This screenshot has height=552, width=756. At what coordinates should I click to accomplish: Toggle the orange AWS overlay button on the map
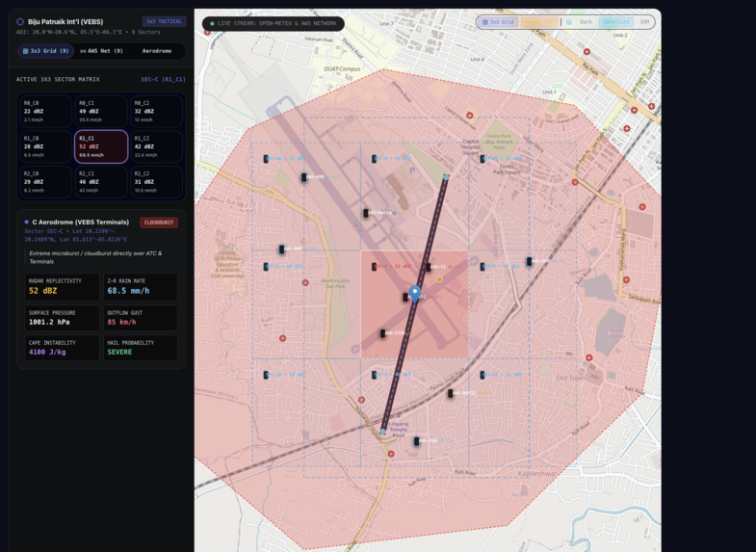point(539,22)
